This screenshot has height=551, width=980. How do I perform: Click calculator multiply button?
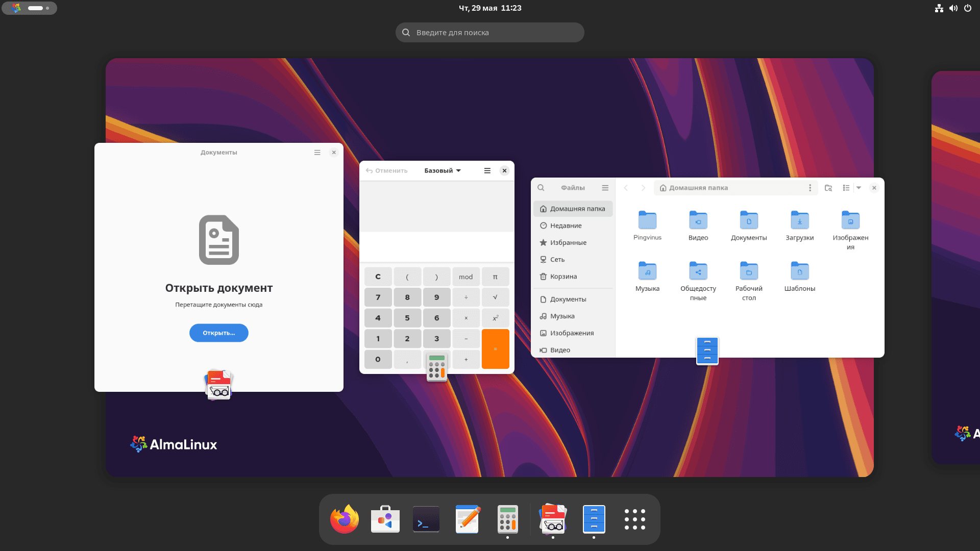(x=465, y=318)
